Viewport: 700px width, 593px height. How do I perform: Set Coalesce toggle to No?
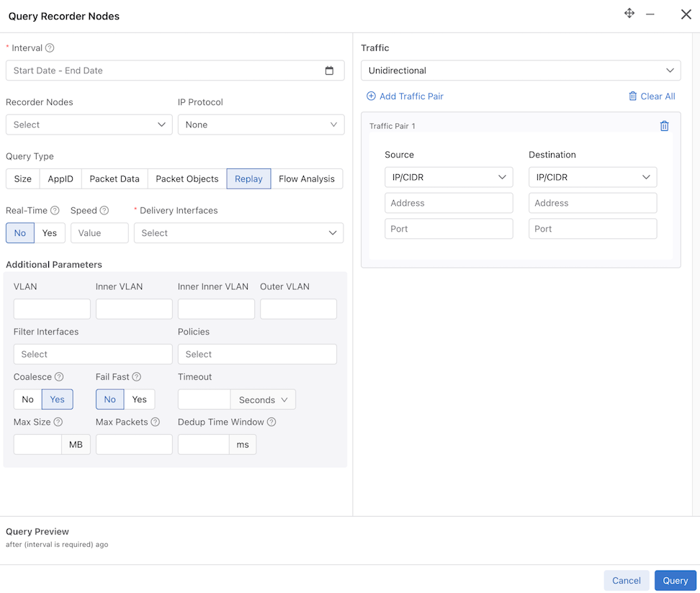click(x=27, y=399)
